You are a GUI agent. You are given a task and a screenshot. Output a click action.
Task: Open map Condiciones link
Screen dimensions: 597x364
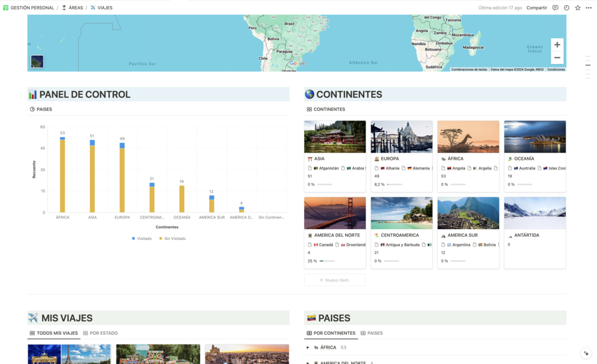point(556,69)
